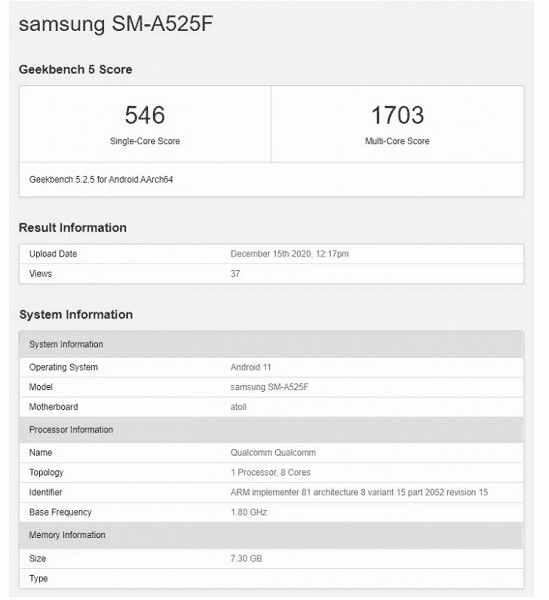Select the Geekbench 5 Score heading
549x600 pixels.
pos(75,69)
